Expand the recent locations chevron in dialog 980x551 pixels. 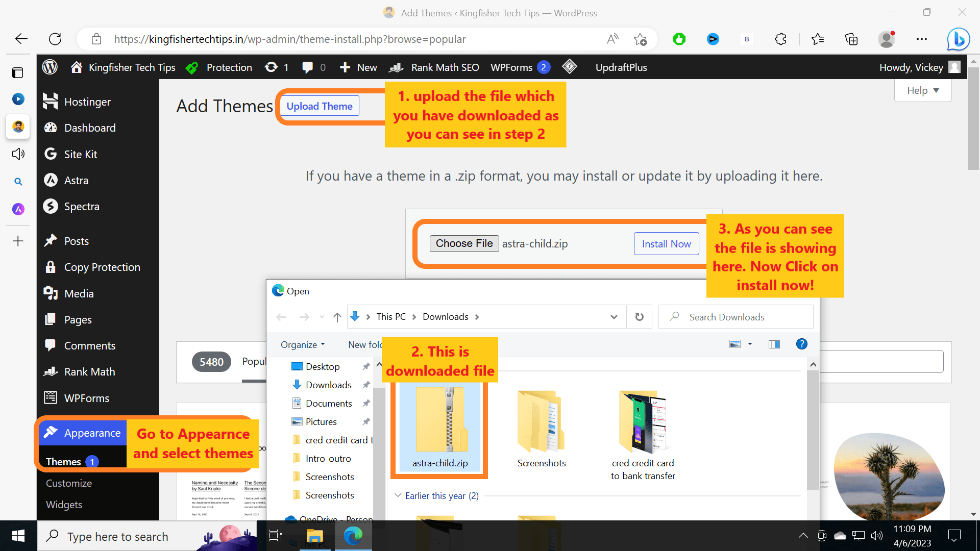point(322,317)
